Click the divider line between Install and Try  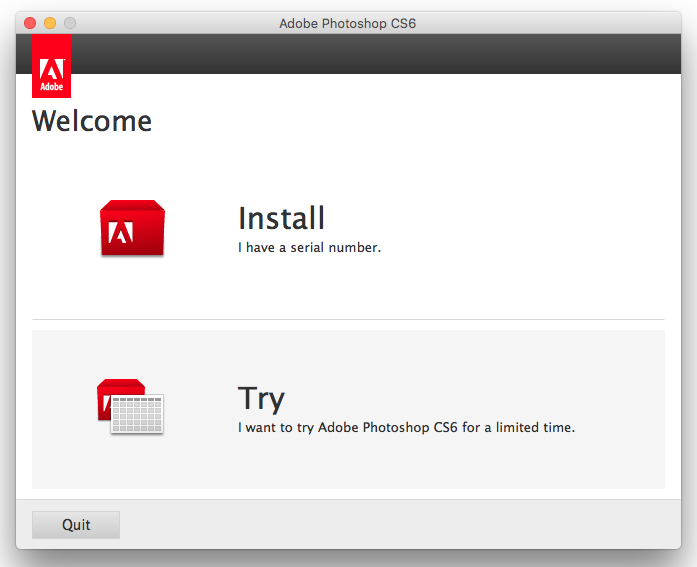pos(348,319)
